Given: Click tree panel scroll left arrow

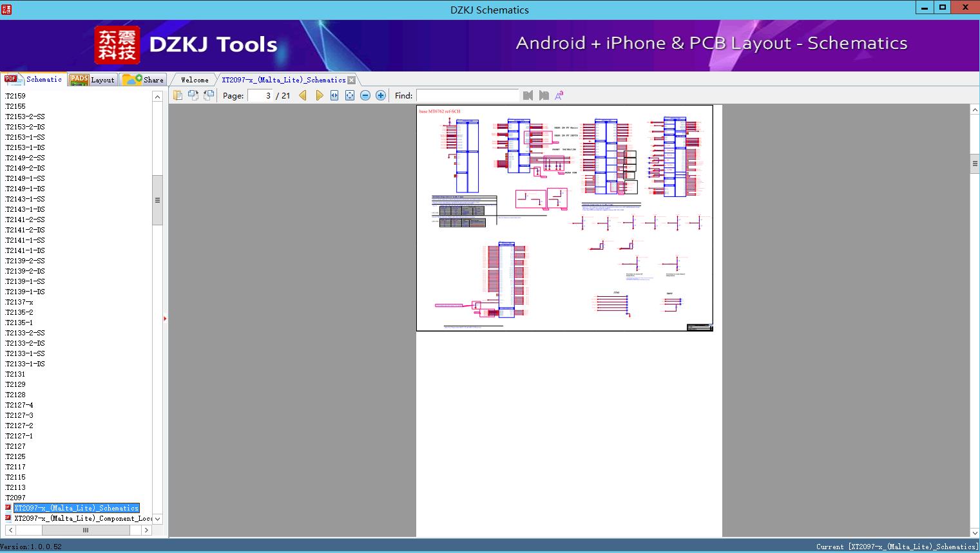Looking at the screenshot, I should (10, 530).
